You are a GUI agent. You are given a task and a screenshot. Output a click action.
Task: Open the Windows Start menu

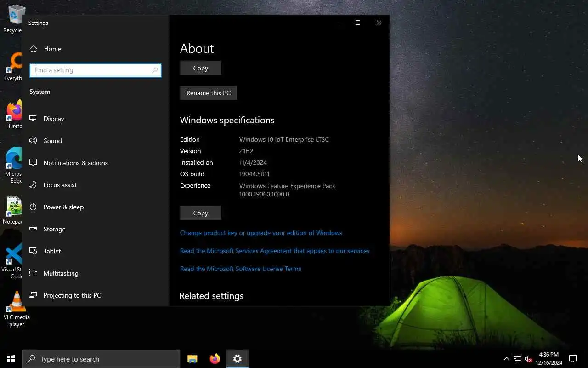(11, 359)
